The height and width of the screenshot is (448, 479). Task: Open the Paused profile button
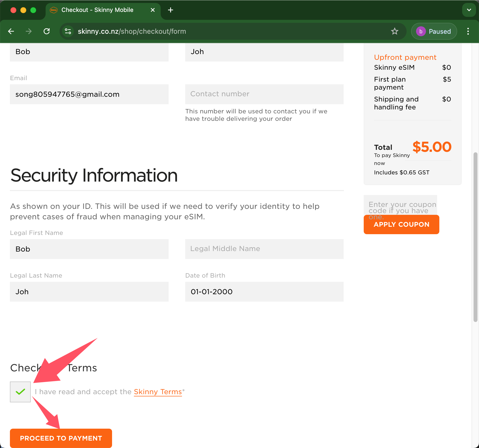[434, 31]
